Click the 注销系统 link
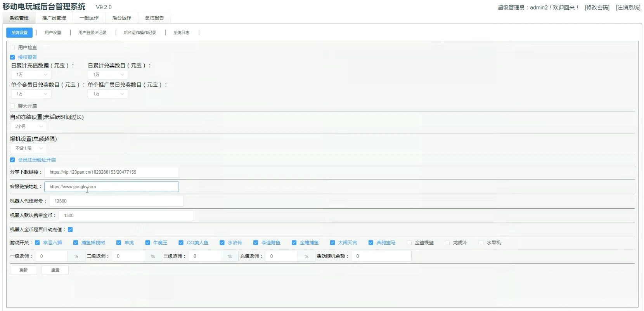 [x=628, y=8]
